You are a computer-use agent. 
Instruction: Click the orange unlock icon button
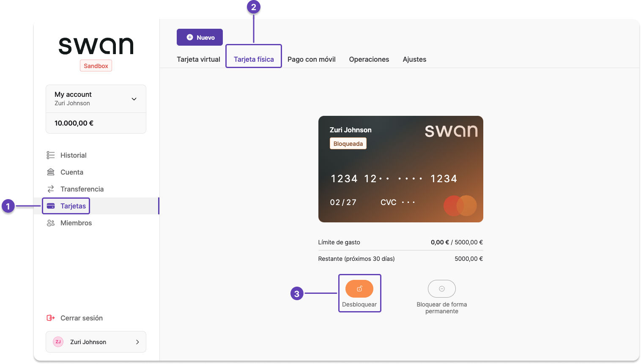click(x=359, y=289)
